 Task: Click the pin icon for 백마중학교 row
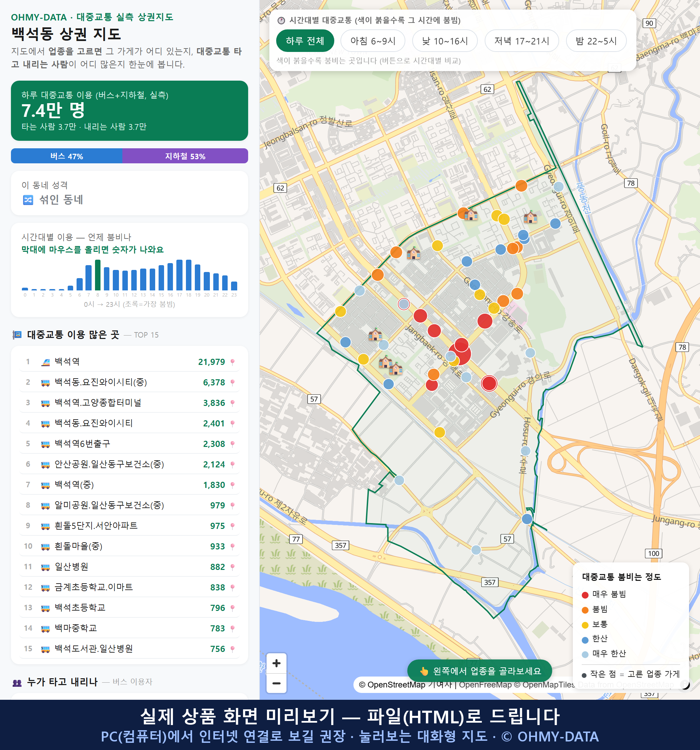[232, 628]
